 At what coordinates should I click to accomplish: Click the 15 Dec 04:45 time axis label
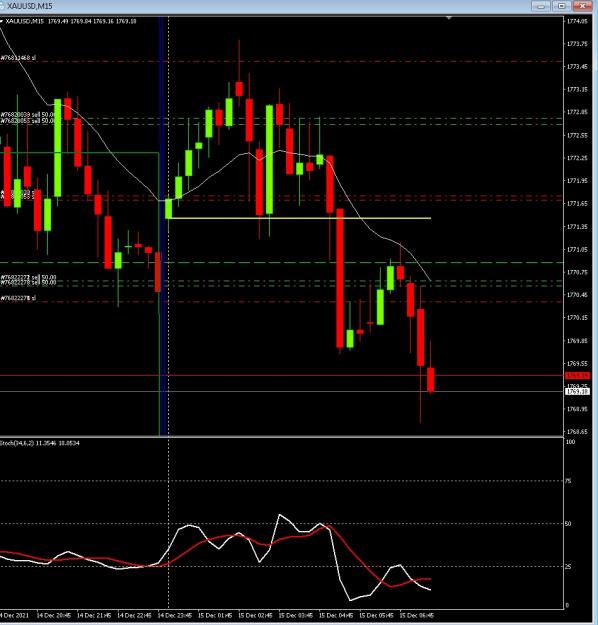pos(336,615)
